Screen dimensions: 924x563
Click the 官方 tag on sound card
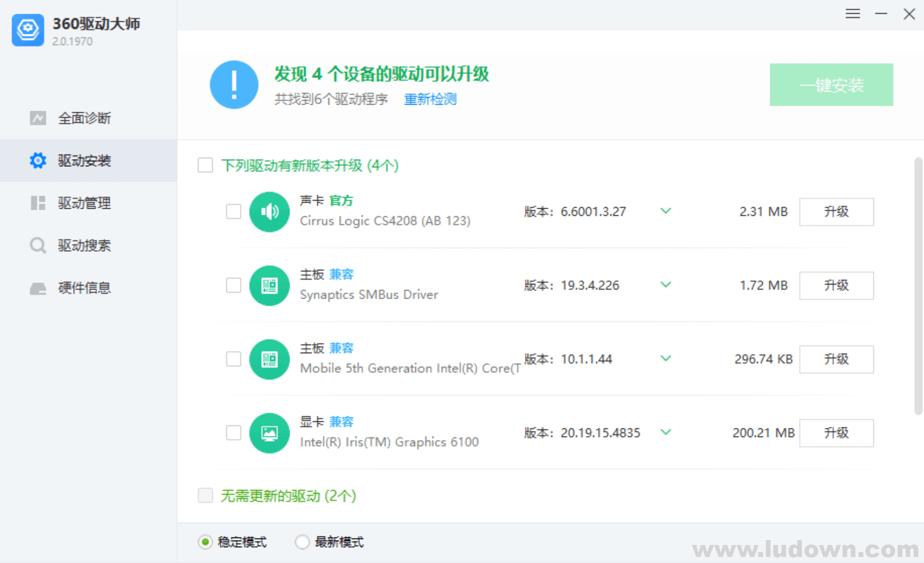pyautogui.click(x=341, y=201)
